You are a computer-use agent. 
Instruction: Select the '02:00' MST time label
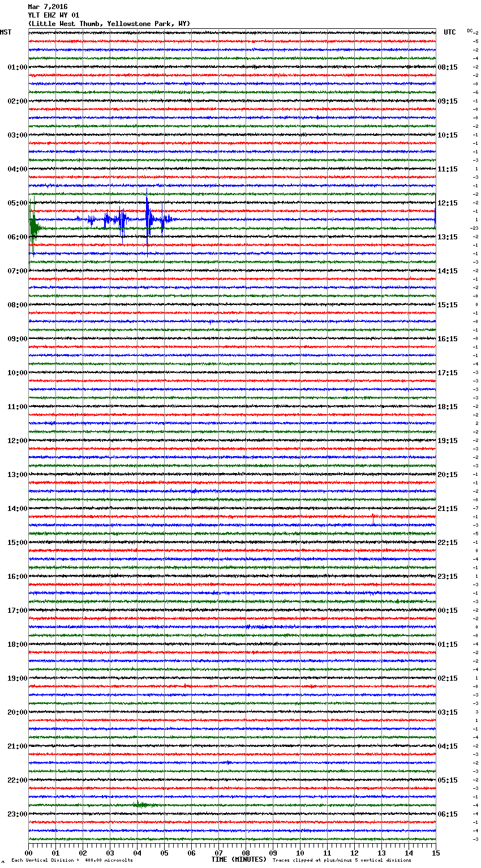click(x=17, y=101)
